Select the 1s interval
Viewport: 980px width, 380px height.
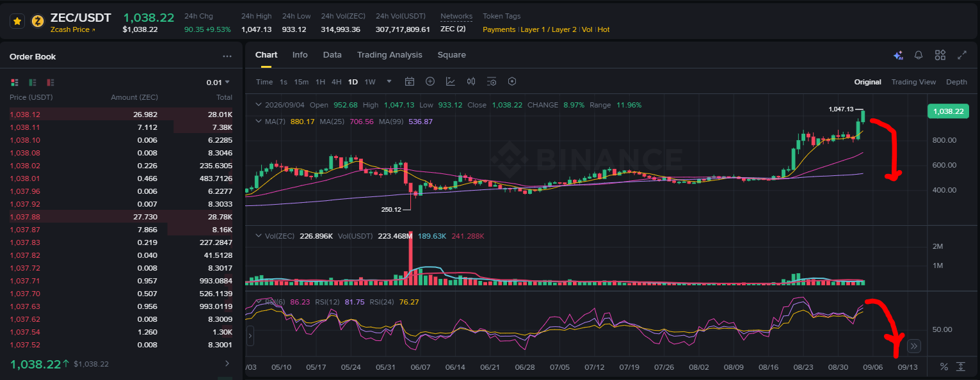pyautogui.click(x=284, y=82)
